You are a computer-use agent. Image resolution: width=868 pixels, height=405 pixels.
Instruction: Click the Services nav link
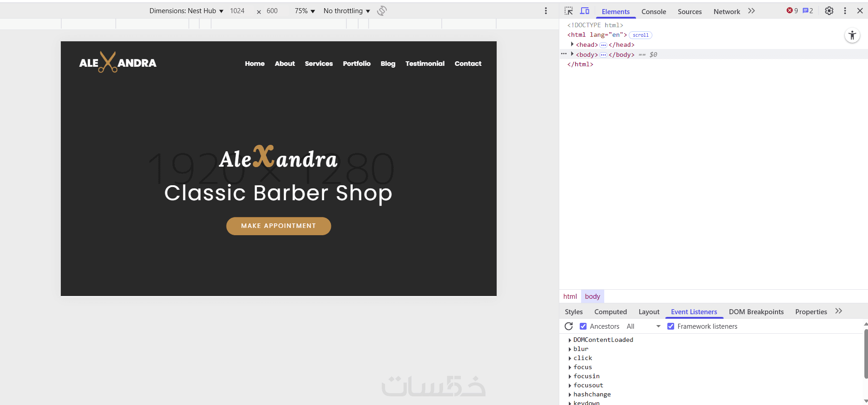tap(319, 64)
